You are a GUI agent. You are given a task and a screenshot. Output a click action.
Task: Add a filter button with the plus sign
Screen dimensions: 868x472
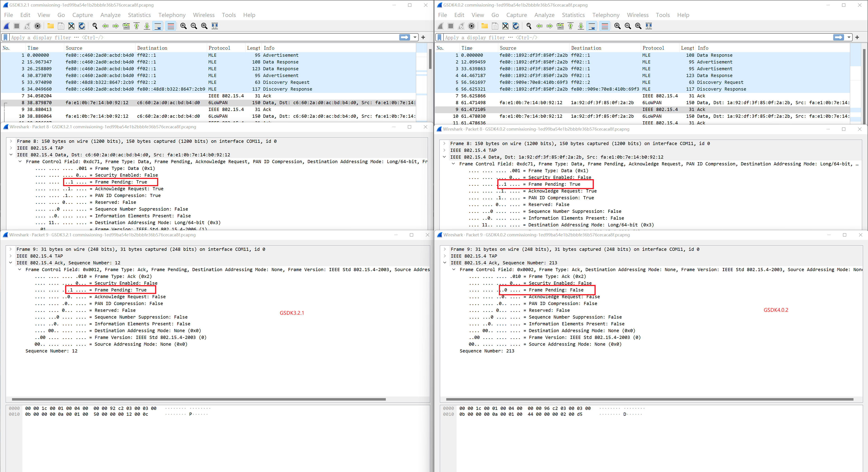[423, 38]
